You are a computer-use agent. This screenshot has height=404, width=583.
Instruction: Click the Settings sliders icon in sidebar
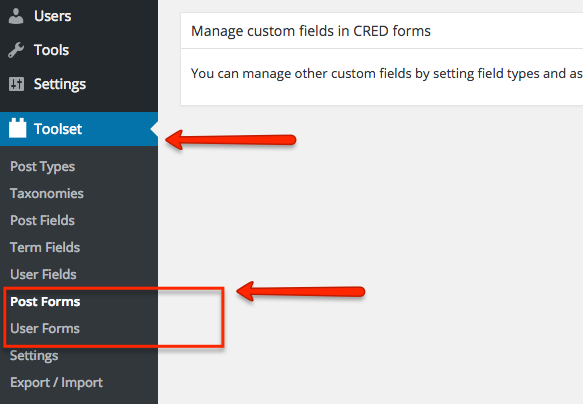tap(16, 84)
